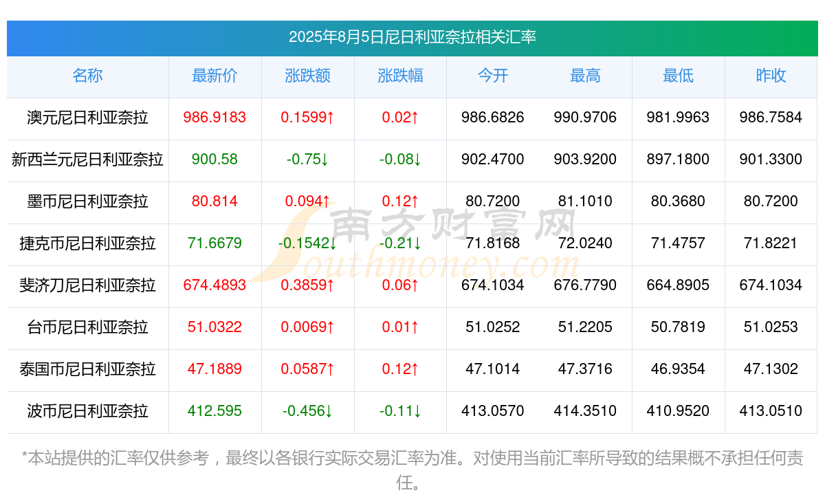
Task: Click high value 903.9200
Action: pyautogui.click(x=585, y=160)
